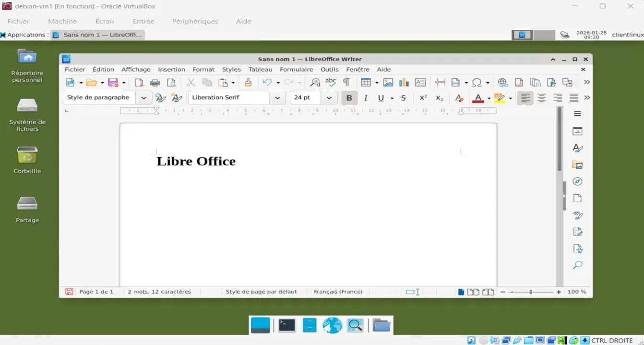Screen dimensions: 644x345
Task: Insert an image into the document
Action: [x=388, y=82]
